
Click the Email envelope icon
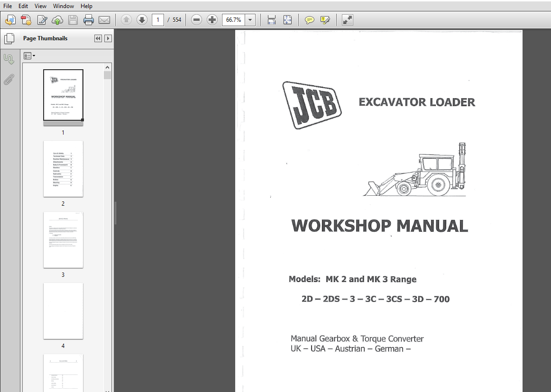coord(104,20)
